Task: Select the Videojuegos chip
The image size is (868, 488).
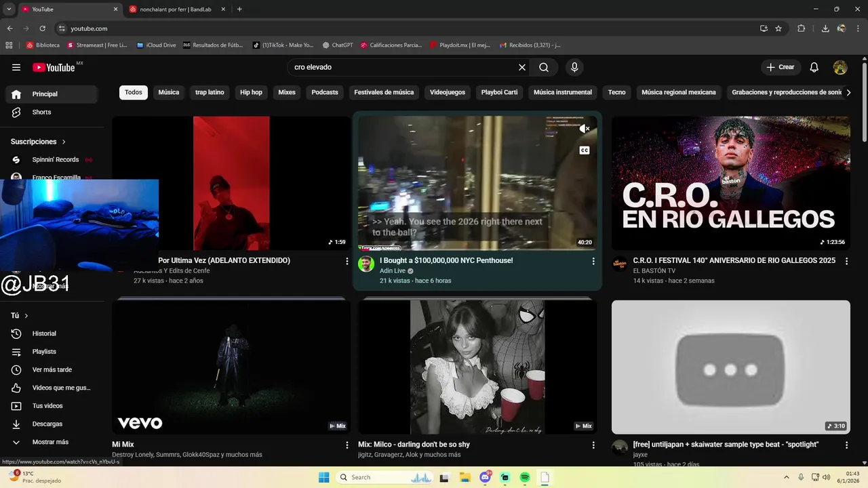Action: 448,92
